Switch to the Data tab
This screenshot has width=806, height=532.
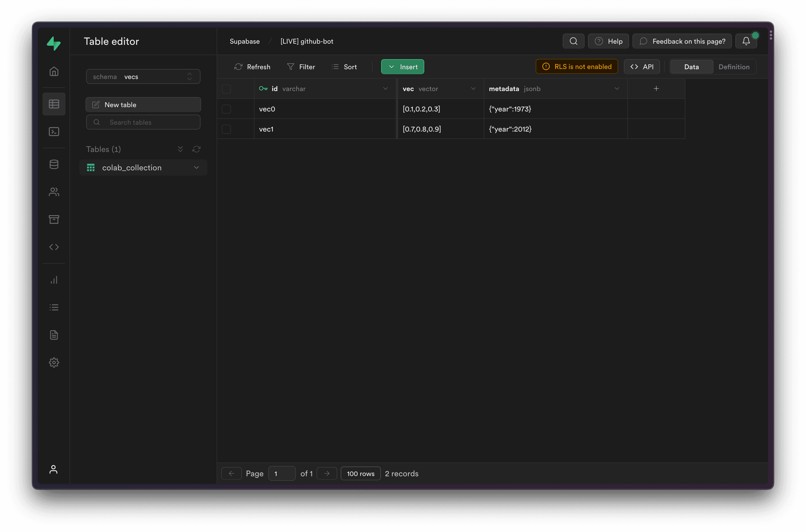[691, 67]
